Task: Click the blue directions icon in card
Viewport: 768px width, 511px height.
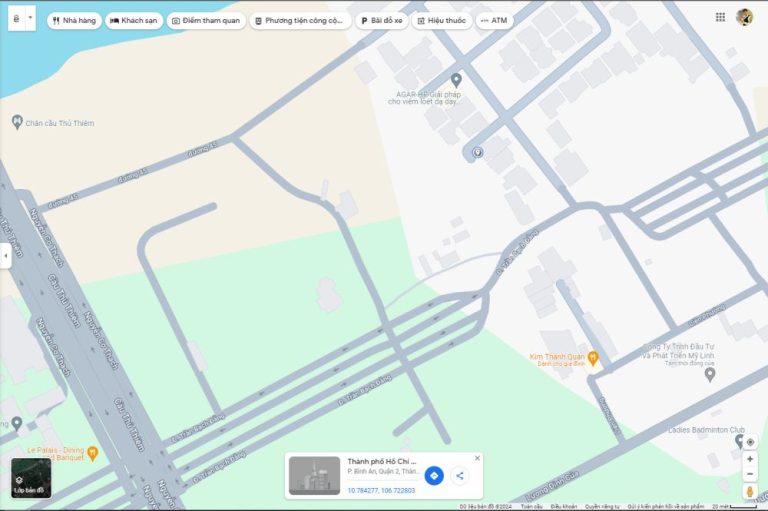Action: click(x=434, y=476)
